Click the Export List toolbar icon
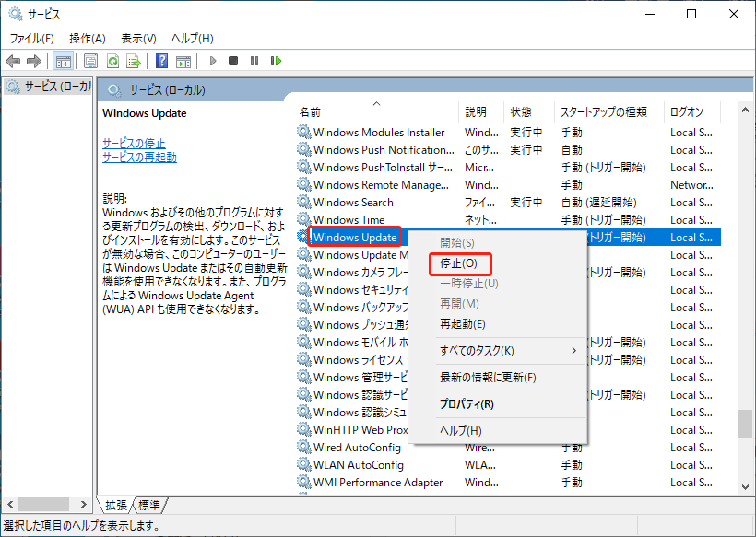The image size is (756, 537). click(x=134, y=61)
